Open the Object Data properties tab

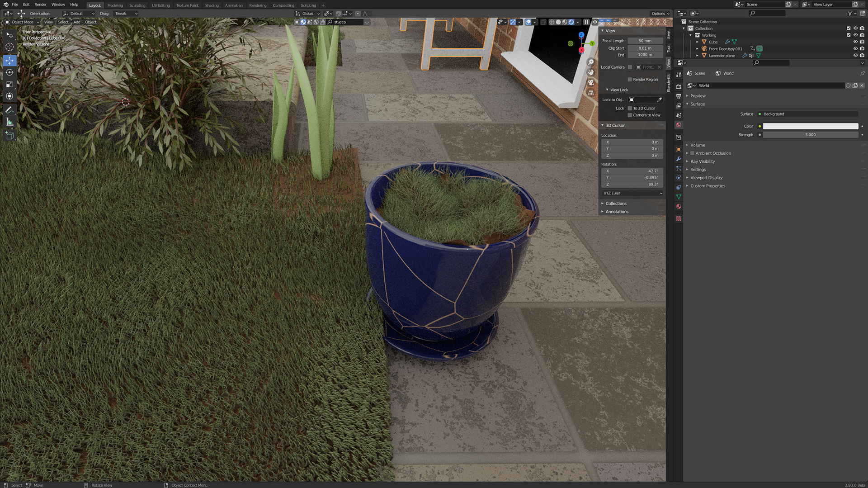point(679,197)
